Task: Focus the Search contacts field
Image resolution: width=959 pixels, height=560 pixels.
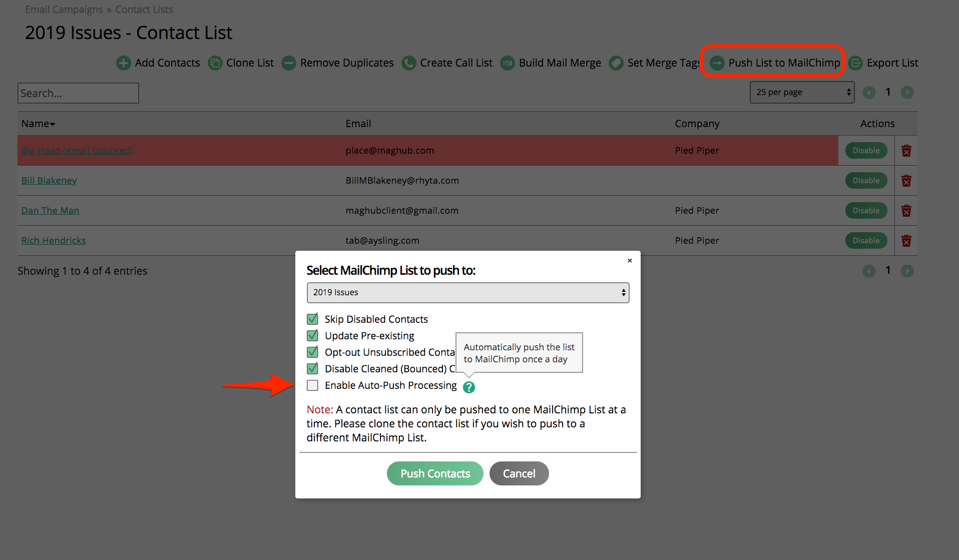Action: (78, 93)
